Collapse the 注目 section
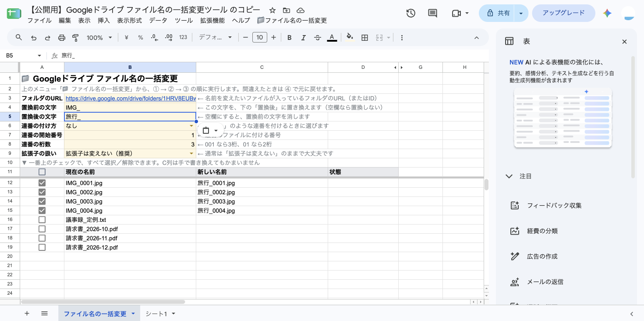 [x=509, y=176]
